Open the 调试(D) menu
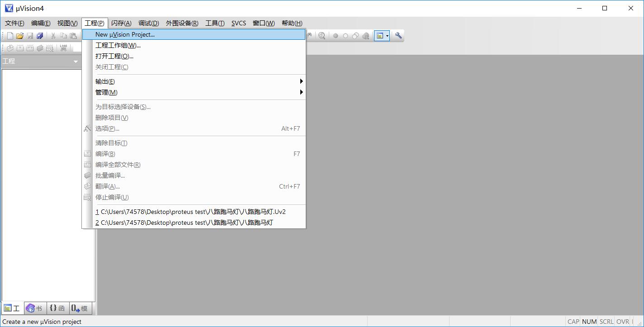The width and height of the screenshot is (644, 327). pos(149,23)
